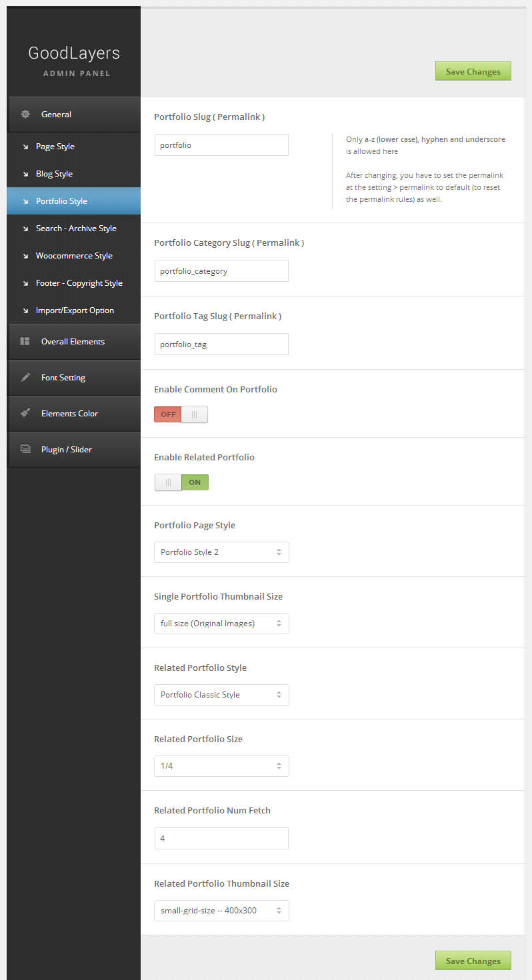Open the Import/Export Option menu item
Screen dimensions: 532x980
click(x=75, y=310)
